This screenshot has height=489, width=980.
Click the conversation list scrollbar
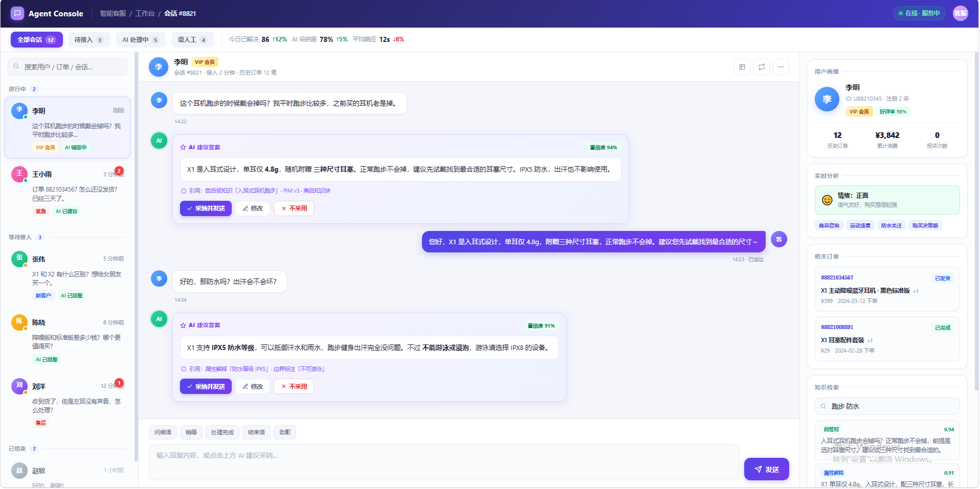[136, 255]
